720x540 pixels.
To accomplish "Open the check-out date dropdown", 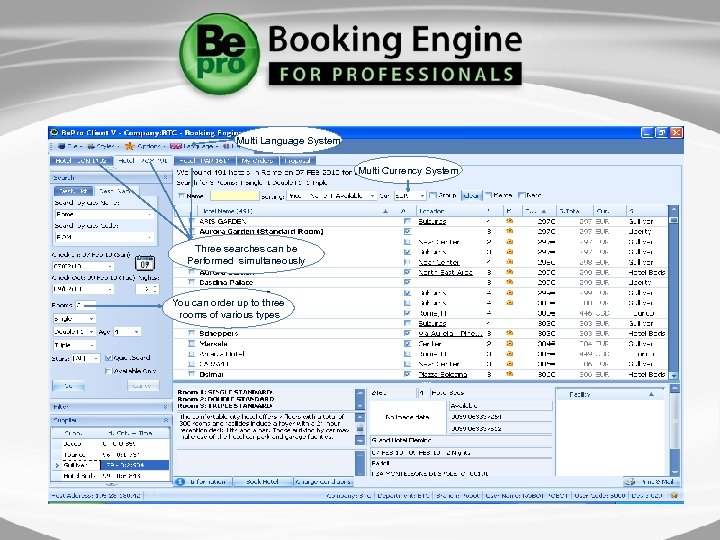I will [x=83, y=289].
